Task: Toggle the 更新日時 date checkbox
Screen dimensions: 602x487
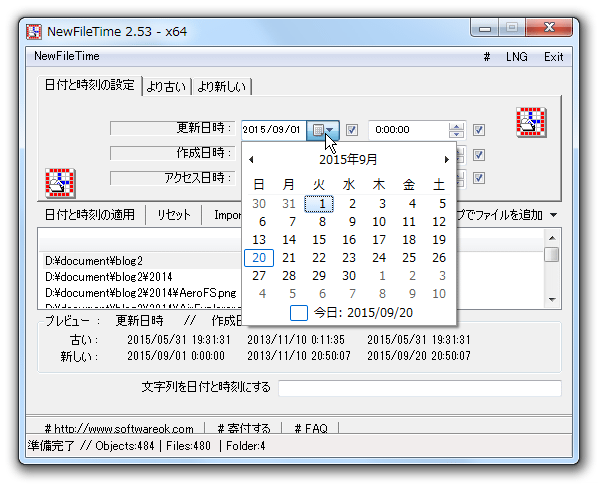Action: coord(352,130)
